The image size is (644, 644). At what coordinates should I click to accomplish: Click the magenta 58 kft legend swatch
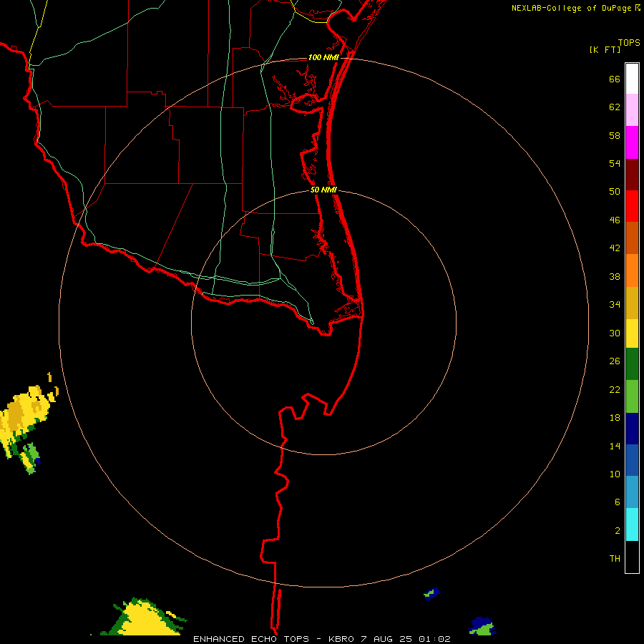pyautogui.click(x=632, y=142)
